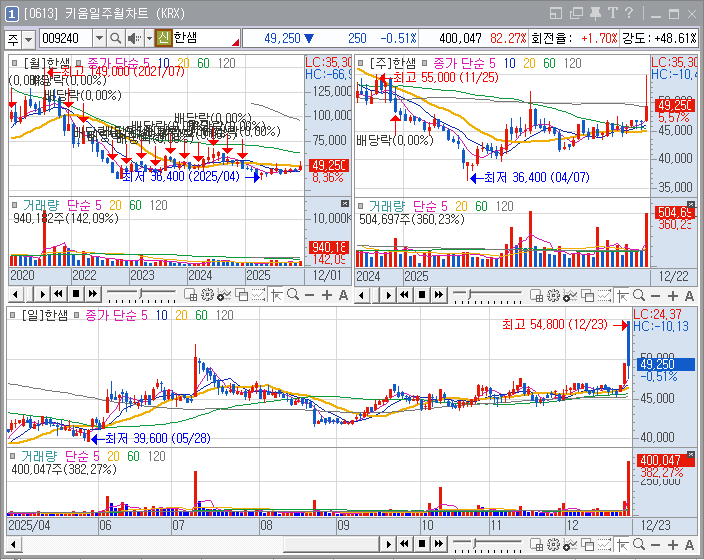Click the A auto-fit icon on monthly toolbar
704x560 pixels.
click(343, 295)
